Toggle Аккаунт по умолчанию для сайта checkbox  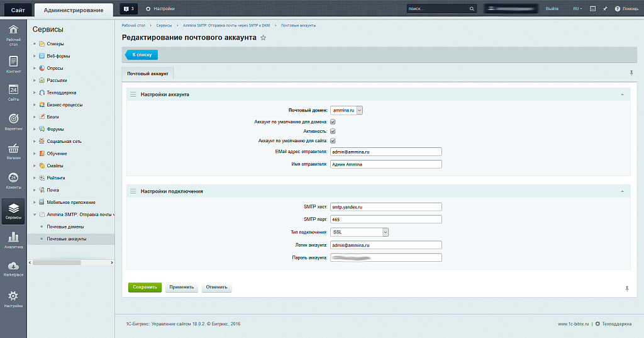[333, 141]
